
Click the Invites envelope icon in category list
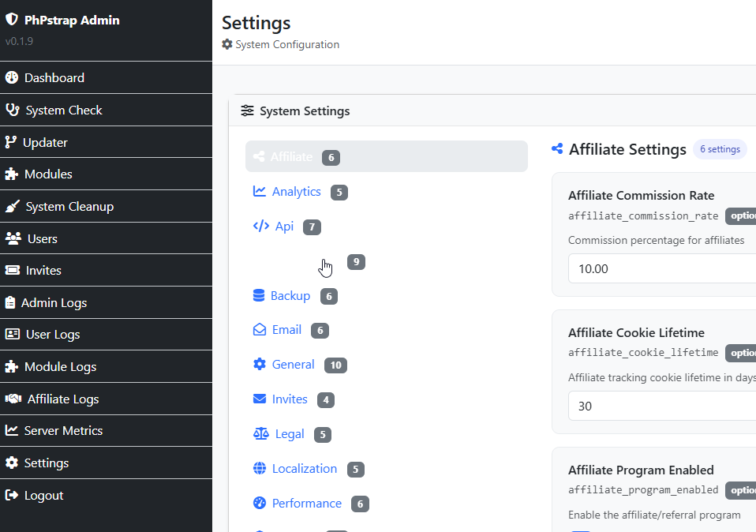[260, 399]
